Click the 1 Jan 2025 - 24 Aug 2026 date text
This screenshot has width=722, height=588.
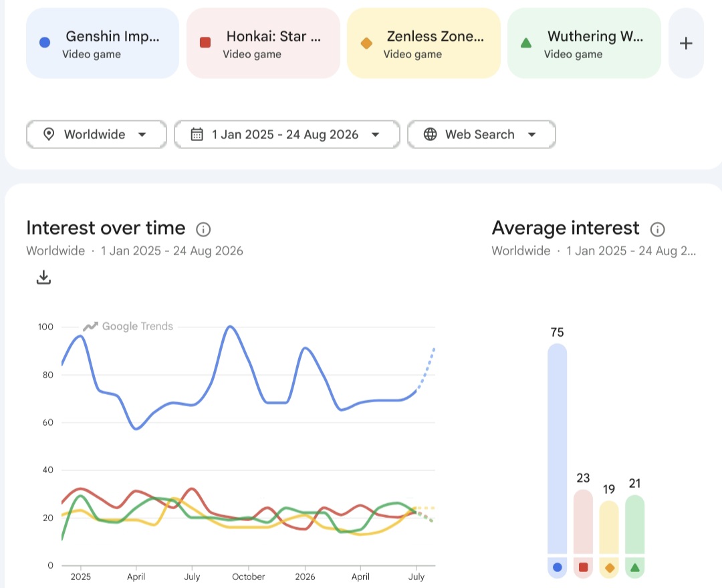[285, 134]
